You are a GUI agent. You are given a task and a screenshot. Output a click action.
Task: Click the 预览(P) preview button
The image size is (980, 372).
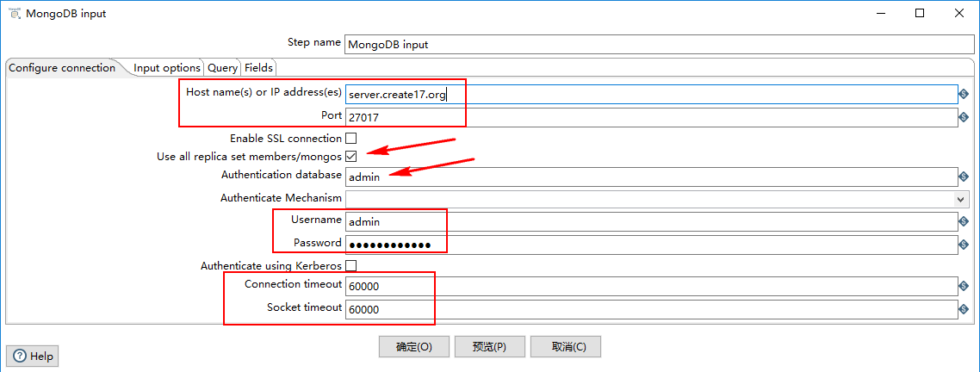click(x=490, y=347)
